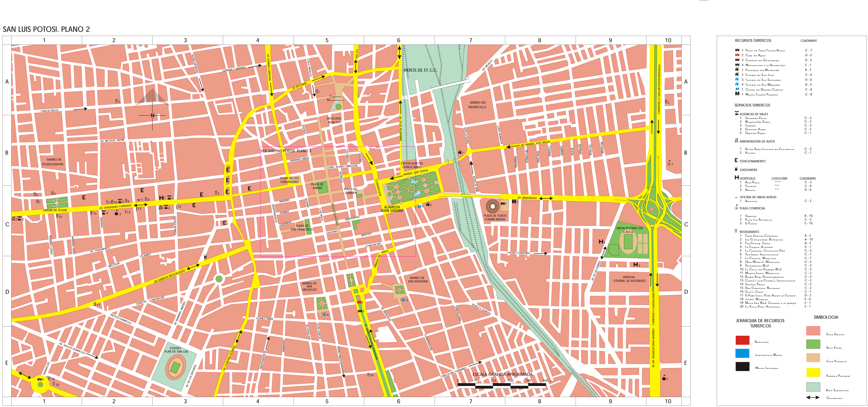Click the 'BARRIO DE SAN SEBASTIAN' label
This screenshot has height=407, width=868.
pyautogui.click(x=418, y=280)
